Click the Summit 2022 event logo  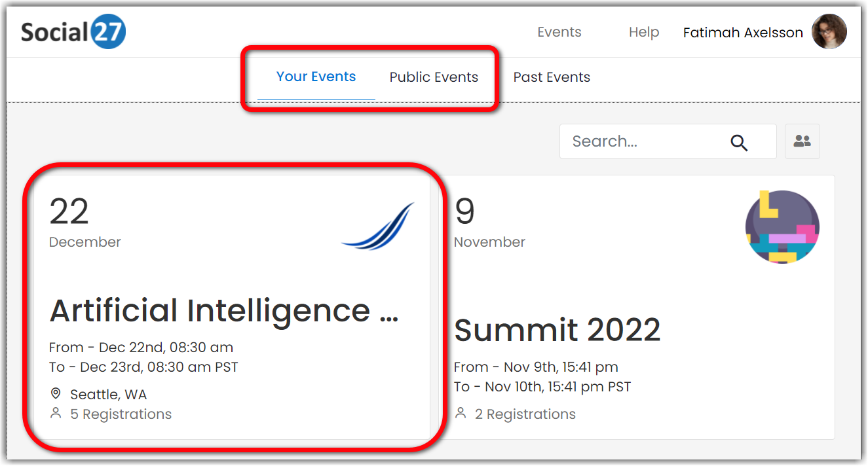pyautogui.click(x=782, y=227)
